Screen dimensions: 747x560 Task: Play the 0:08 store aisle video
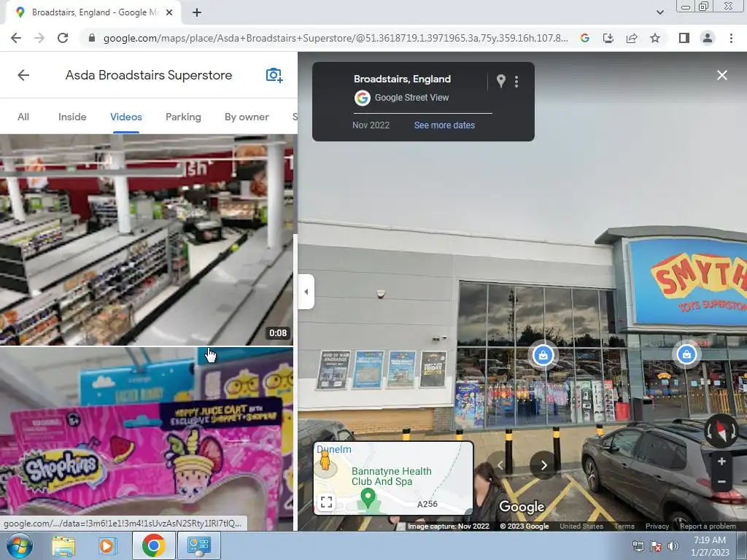click(146, 239)
